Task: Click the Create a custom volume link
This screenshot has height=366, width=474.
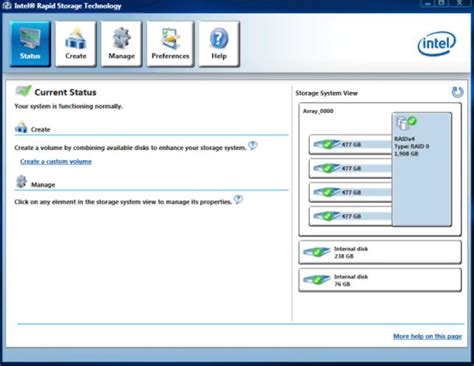Action: click(x=56, y=162)
